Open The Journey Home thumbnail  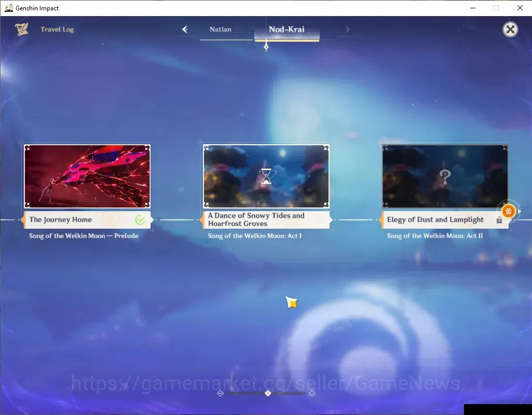pyautogui.click(x=87, y=176)
